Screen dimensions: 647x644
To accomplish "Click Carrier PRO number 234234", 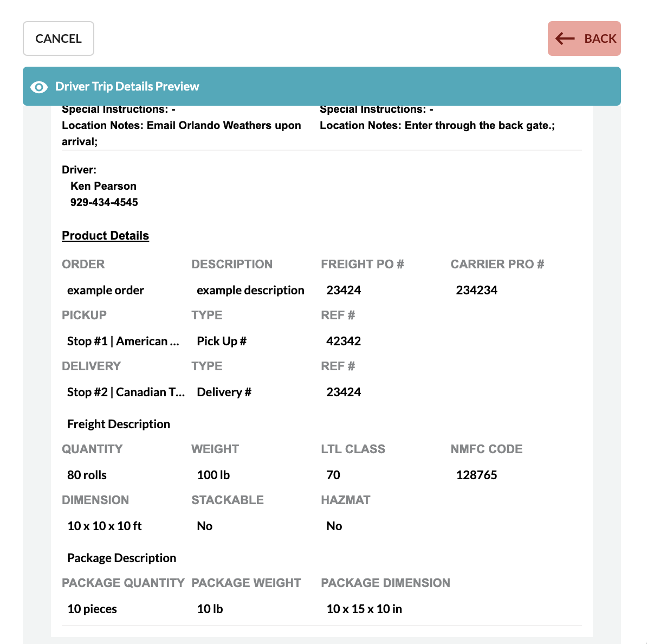I will pyautogui.click(x=477, y=290).
